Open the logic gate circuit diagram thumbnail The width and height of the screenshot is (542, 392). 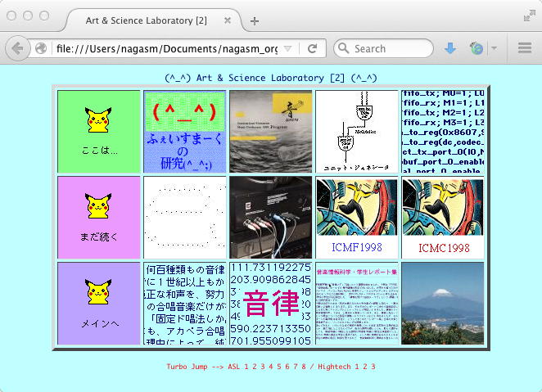pyautogui.click(x=357, y=131)
